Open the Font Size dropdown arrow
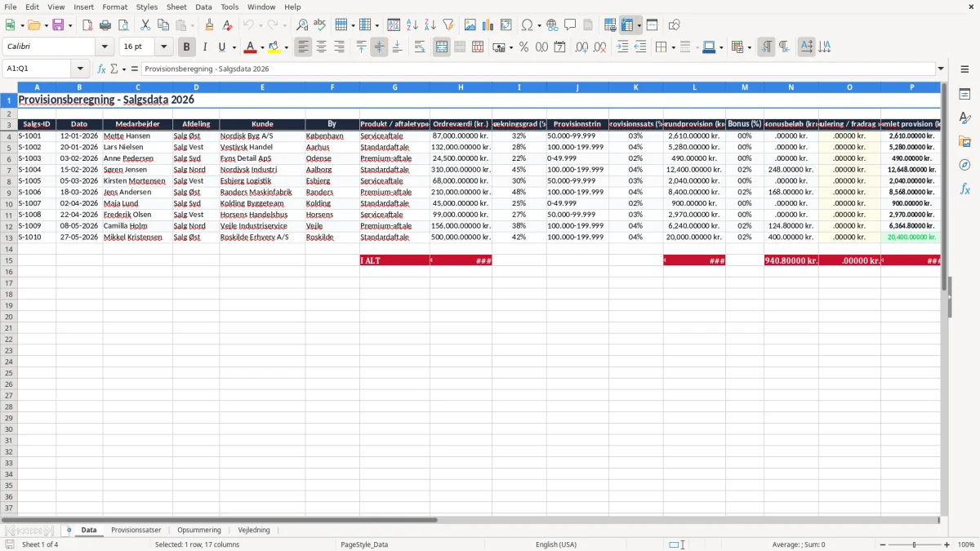Image resolution: width=980 pixels, height=551 pixels. pos(164,47)
